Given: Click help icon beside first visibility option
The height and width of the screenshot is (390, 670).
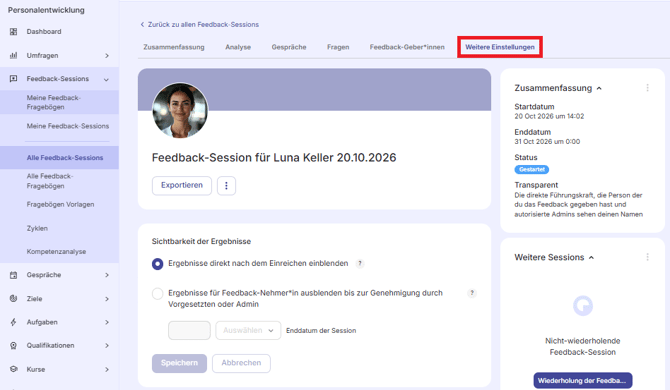Looking at the screenshot, I should [360, 264].
